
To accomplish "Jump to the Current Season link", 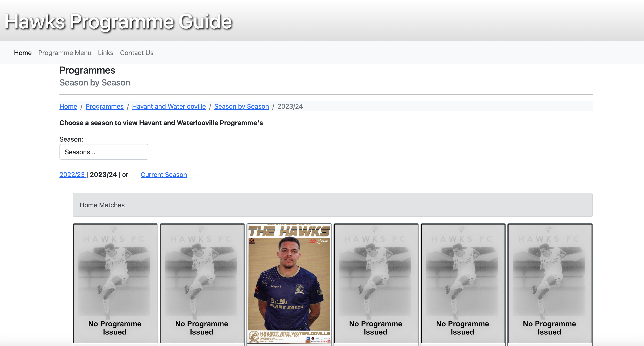I will (164, 174).
